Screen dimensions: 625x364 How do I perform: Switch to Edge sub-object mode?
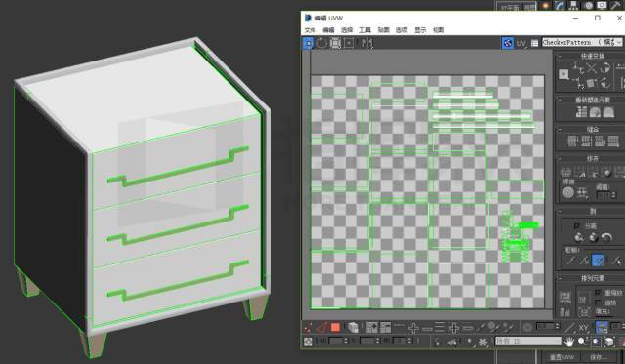coord(321,328)
